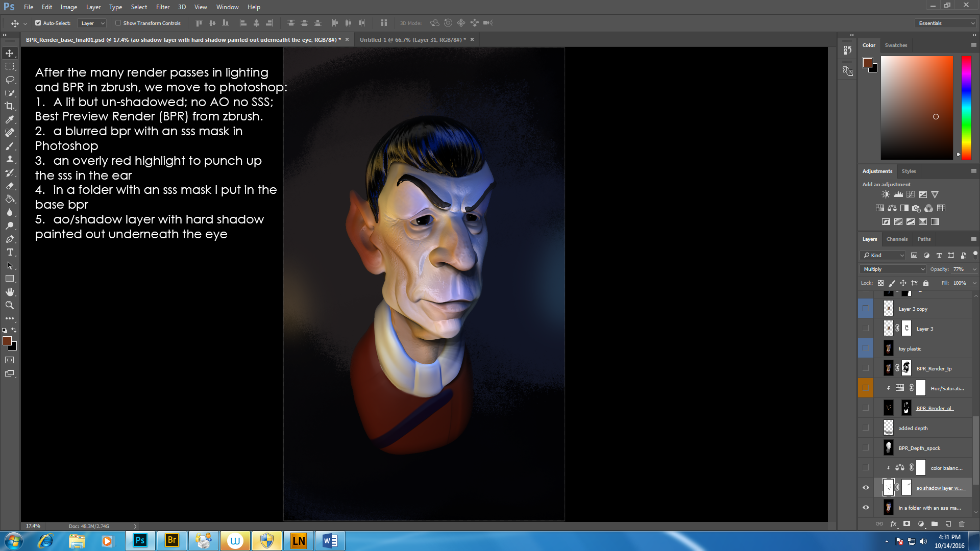The image size is (980, 551).
Task: Click the delete layer trash icon
Action: click(962, 524)
